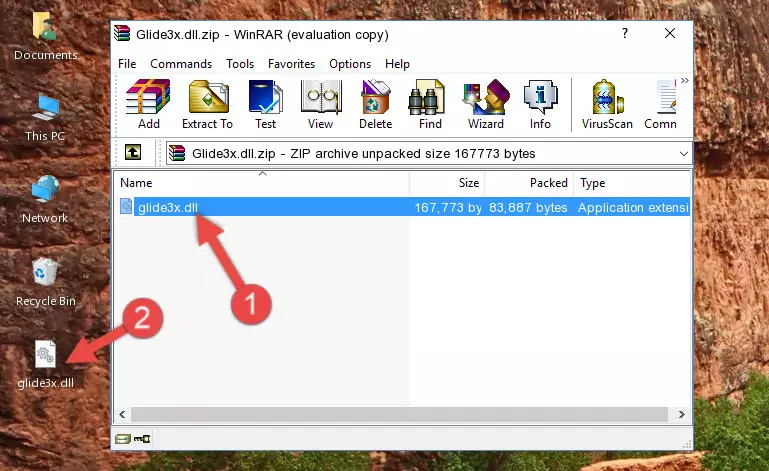Click the Add archive toolbar icon
The width and height of the screenshot is (769, 471).
click(x=148, y=104)
